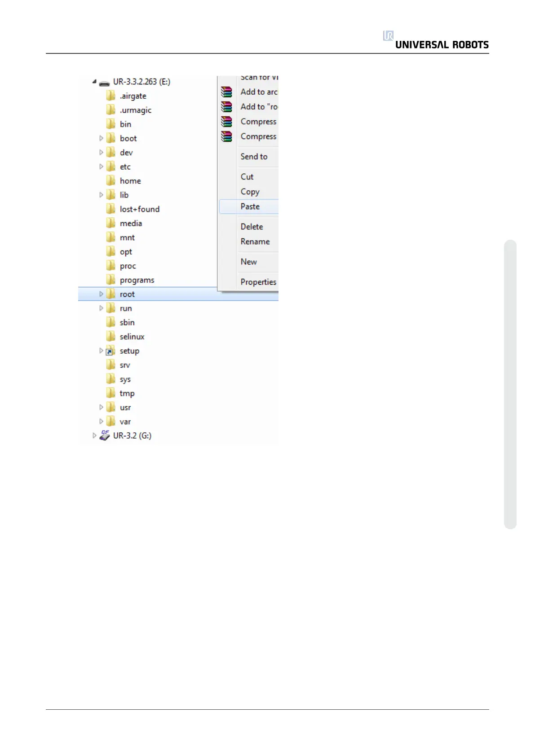
Task: Click the programs folder icon
Action: (111, 280)
